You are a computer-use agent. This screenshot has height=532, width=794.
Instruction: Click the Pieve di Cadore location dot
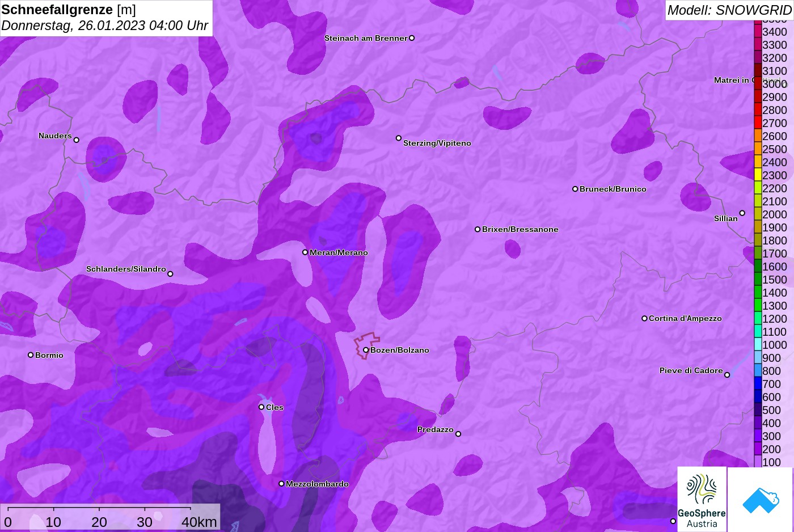tap(727, 375)
